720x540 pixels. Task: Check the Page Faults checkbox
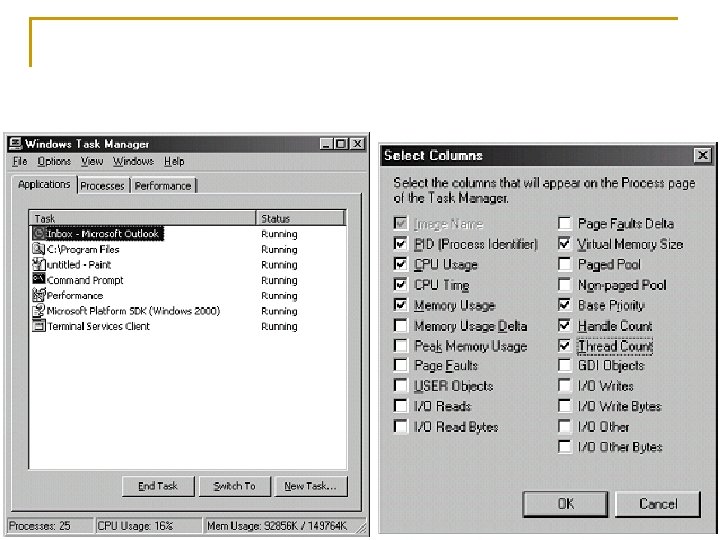point(400,365)
